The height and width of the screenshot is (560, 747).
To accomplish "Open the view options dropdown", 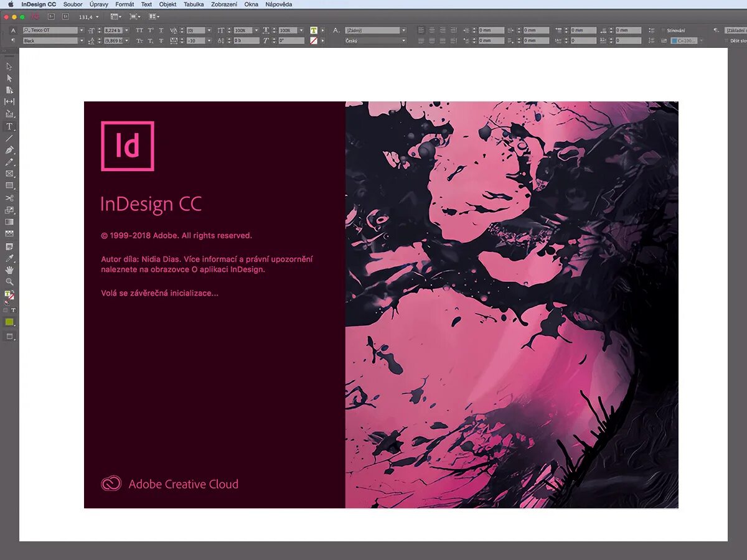I will 116,16.
